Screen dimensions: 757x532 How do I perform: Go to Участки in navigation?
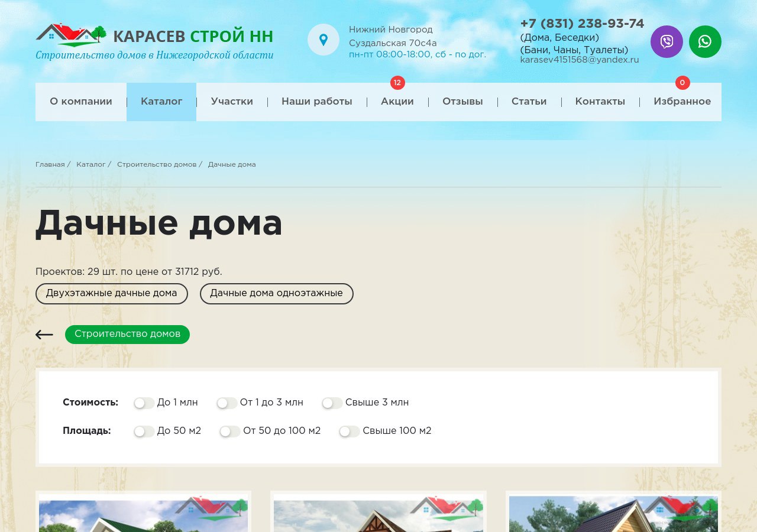(232, 102)
